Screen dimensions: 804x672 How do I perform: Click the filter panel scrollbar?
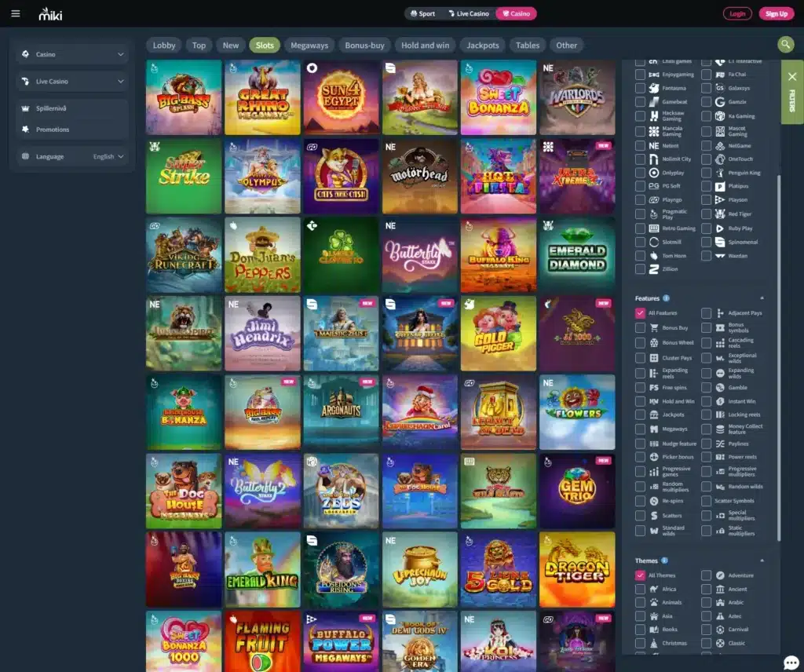coord(779,358)
